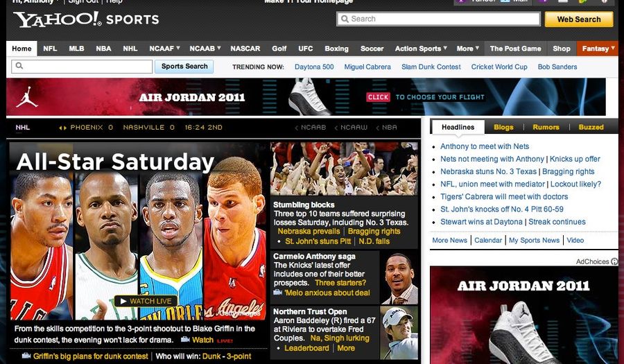Viewport: 624px width, 364px height.
Task: Open St. John's knocks off No. 4 Pitt headline
Action: click(501, 209)
